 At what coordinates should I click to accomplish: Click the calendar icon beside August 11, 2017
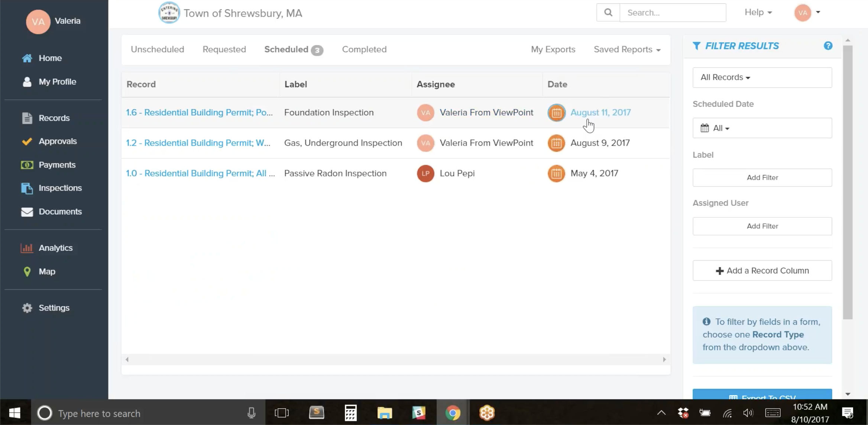click(x=556, y=113)
